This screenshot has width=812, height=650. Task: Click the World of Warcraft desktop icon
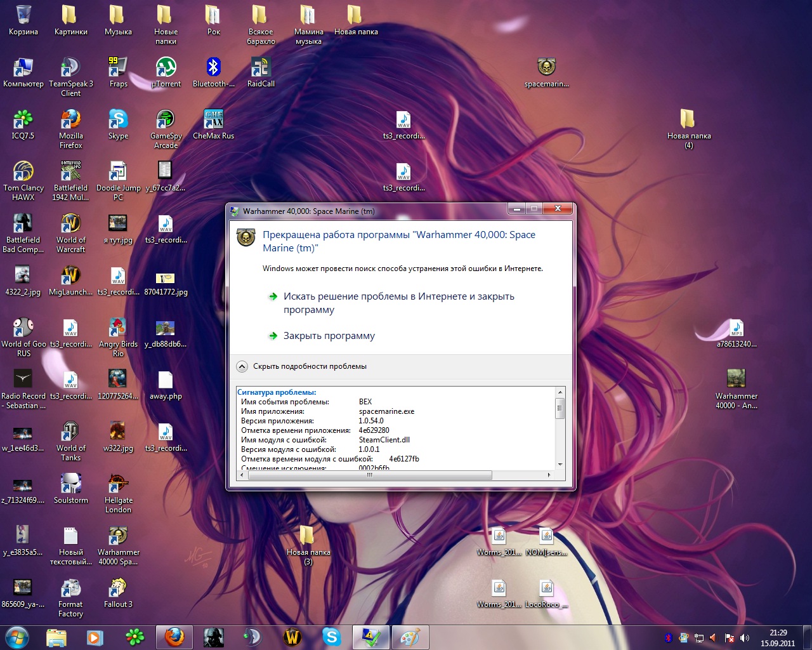70,225
